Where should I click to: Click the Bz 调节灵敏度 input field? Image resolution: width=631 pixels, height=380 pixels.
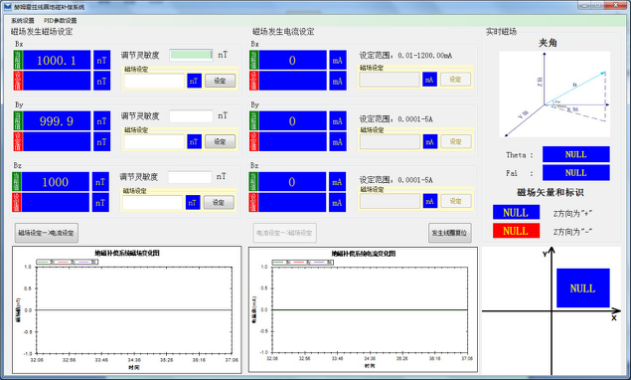190,177
